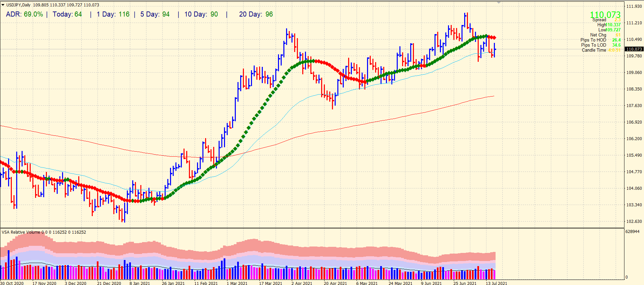
Task: Click the Candle Time countdown label
Action: point(594,50)
